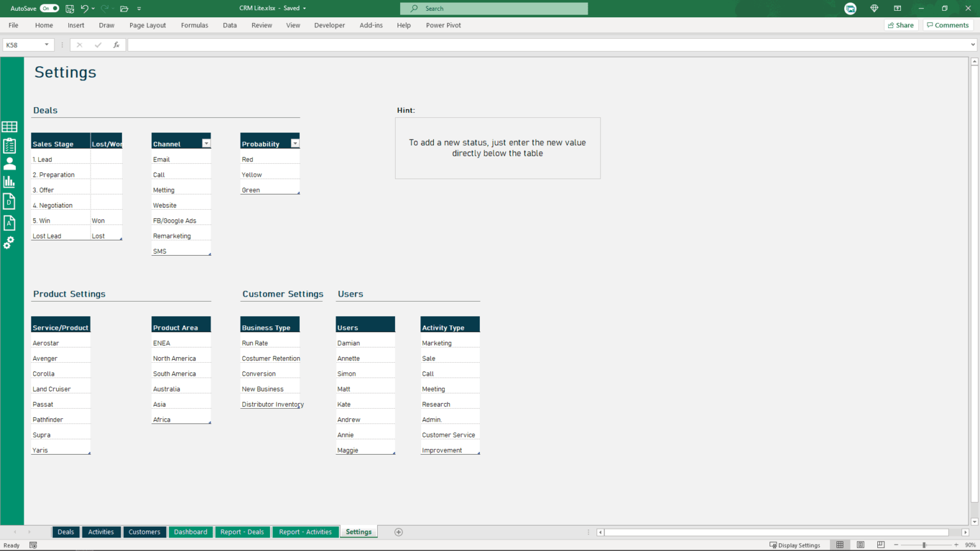Select the clipboard Activities icon in sidebar
This screenshot has height=551, width=980.
[x=10, y=145]
